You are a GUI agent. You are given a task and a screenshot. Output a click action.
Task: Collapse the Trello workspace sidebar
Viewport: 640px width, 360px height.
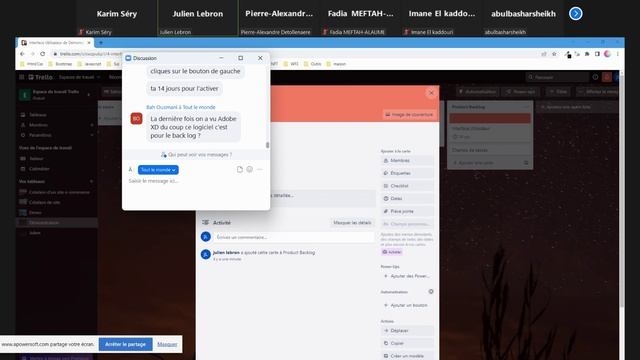pyautogui.click(x=89, y=95)
